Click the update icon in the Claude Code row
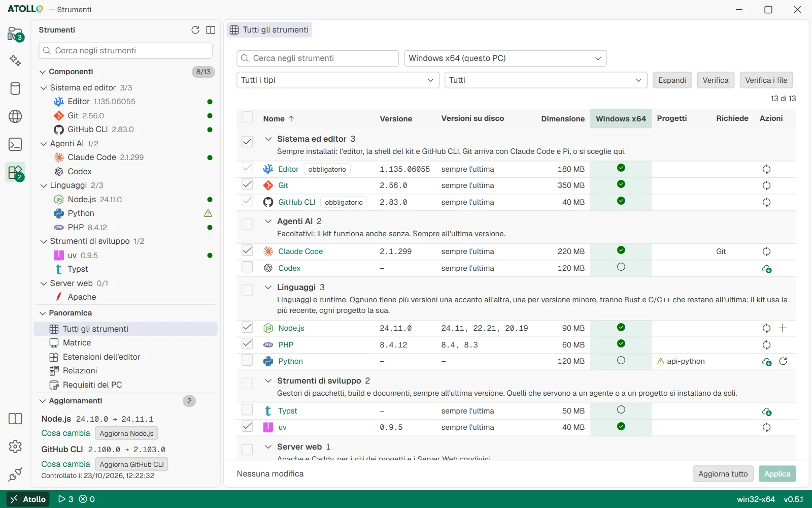Screen dimensions: 812x508 [x=766, y=251]
